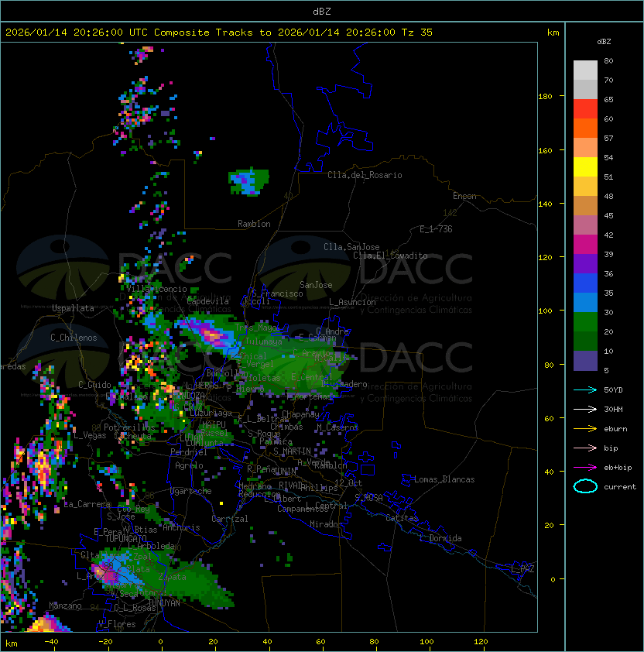
Task: Click the 'M_Caseros' map label
Action: [x=337, y=427]
